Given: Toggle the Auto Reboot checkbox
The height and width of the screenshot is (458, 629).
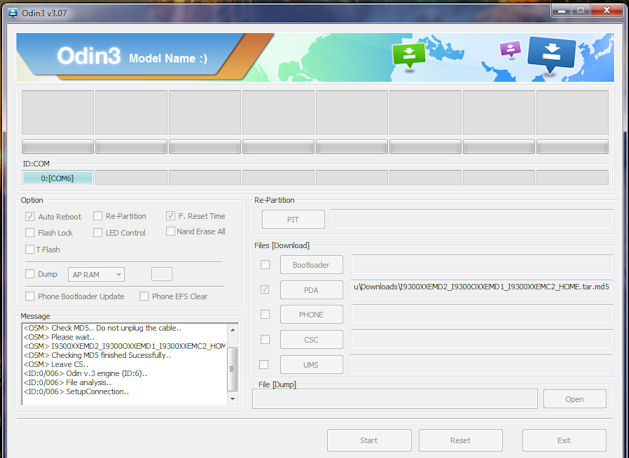Looking at the screenshot, I should 30,217.
